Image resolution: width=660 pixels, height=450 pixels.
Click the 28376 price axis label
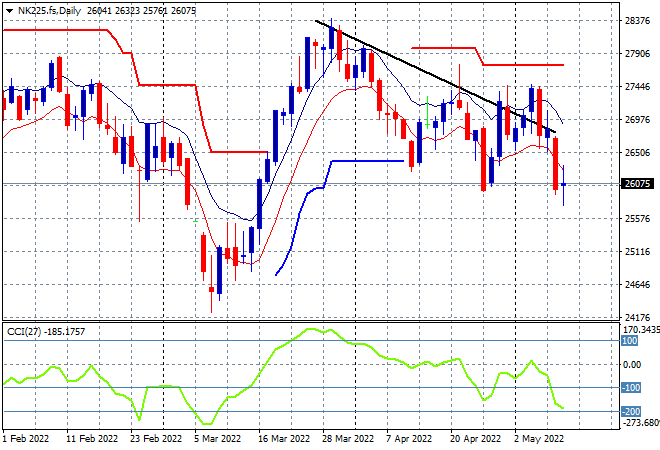(637, 21)
